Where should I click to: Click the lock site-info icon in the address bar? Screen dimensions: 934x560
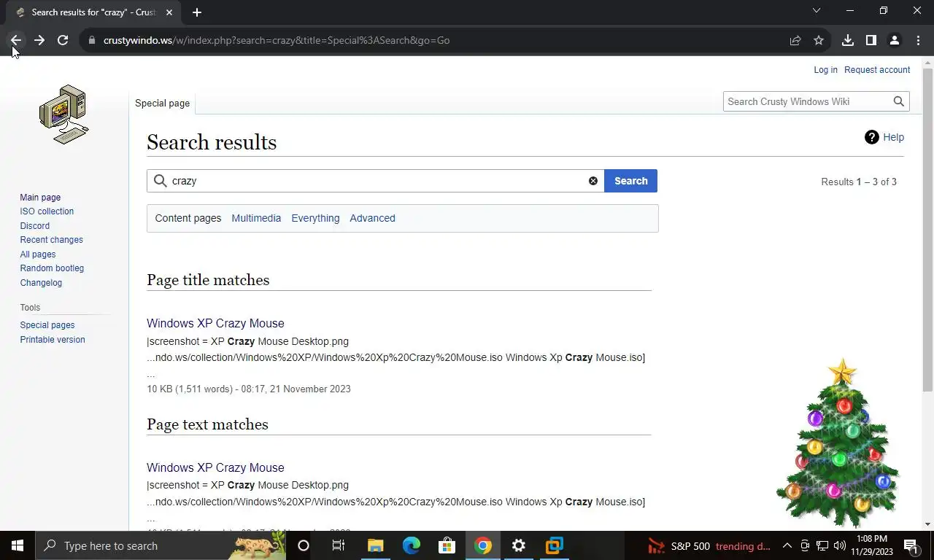click(x=92, y=40)
